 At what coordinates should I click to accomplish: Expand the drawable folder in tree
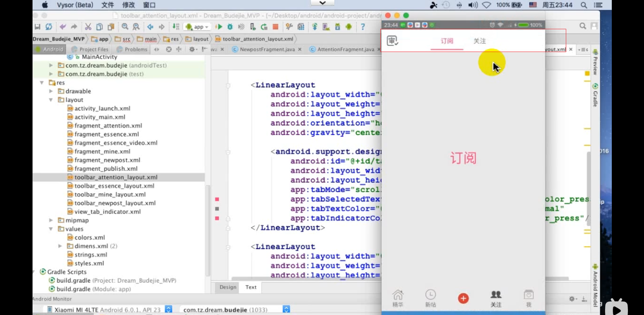click(x=51, y=91)
